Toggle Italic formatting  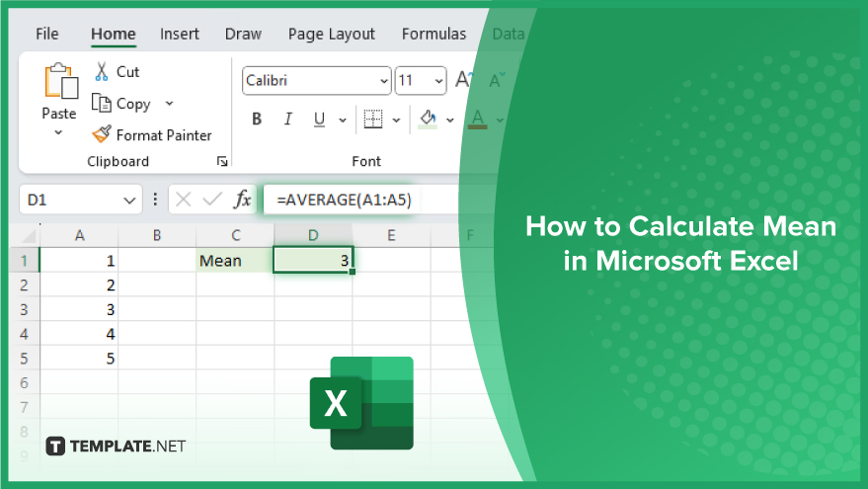[288, 120]
